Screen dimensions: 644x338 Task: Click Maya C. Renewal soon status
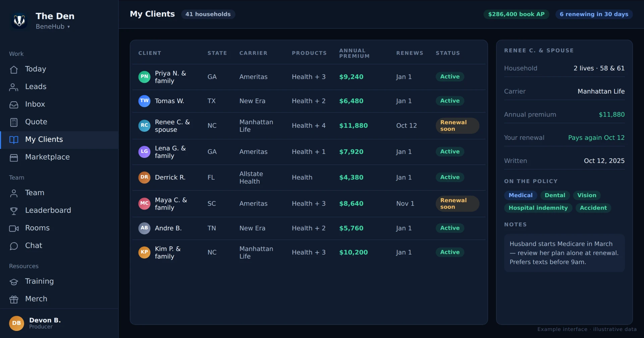point(457,204)
